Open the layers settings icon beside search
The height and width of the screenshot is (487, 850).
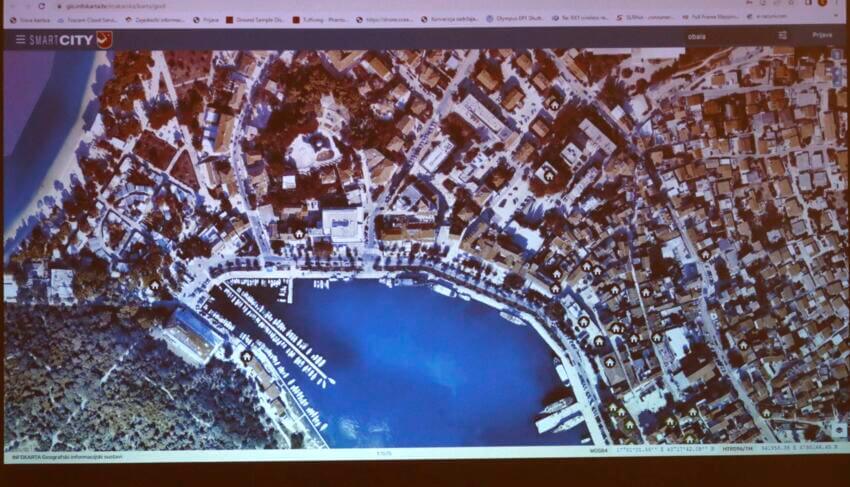point(782,35)
